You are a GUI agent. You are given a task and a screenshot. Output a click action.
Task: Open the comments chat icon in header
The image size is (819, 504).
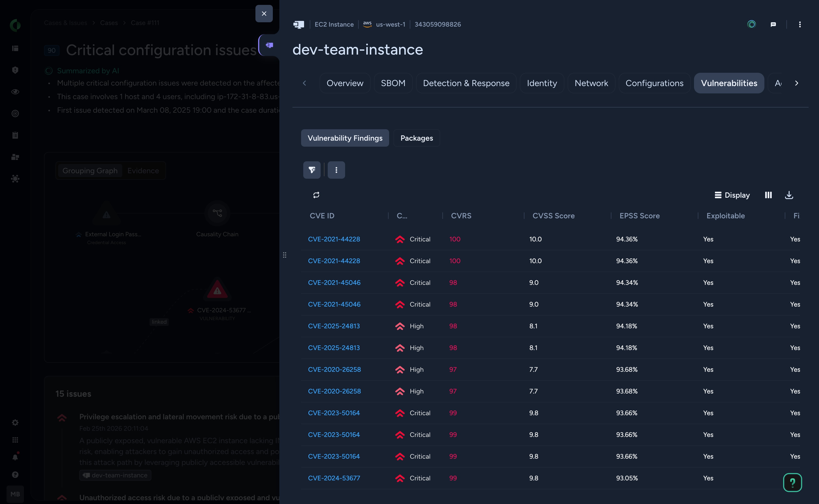pos(773,24)
